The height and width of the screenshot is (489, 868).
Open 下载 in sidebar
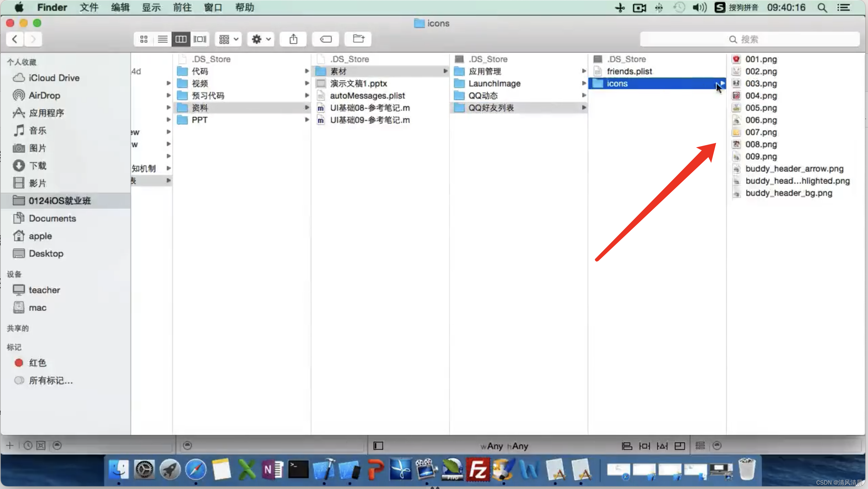(x=66, y=165)
